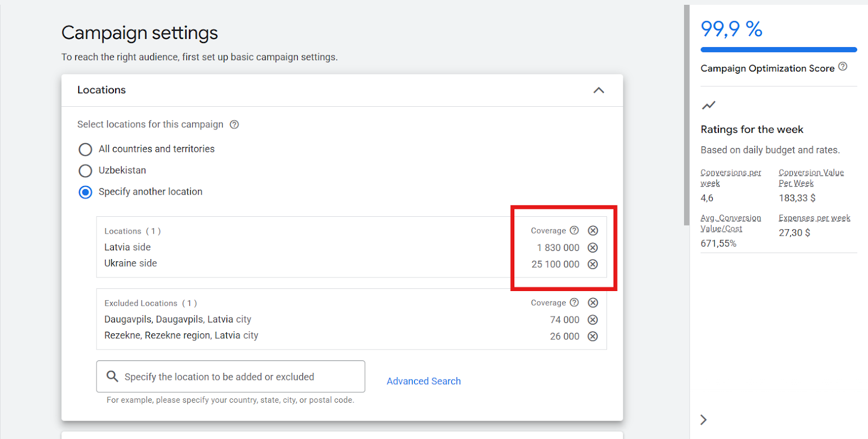Show Coverage help for included locations

click(x=574, y=230)
